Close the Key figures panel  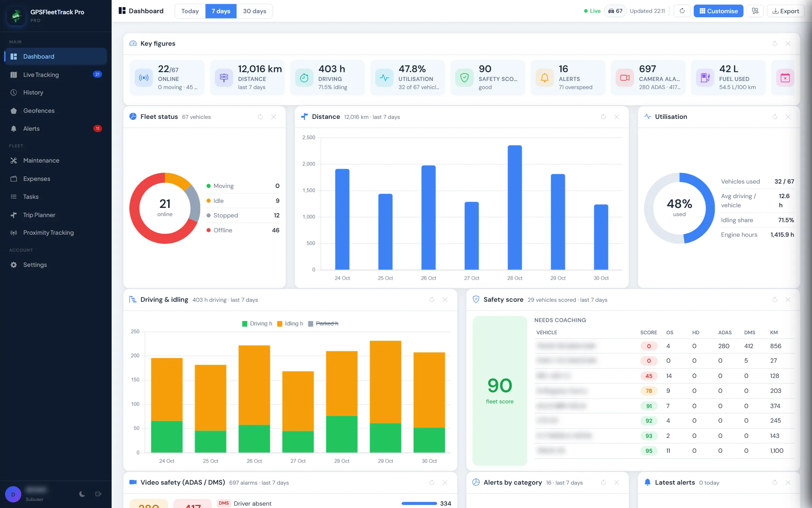coord(788,44)
